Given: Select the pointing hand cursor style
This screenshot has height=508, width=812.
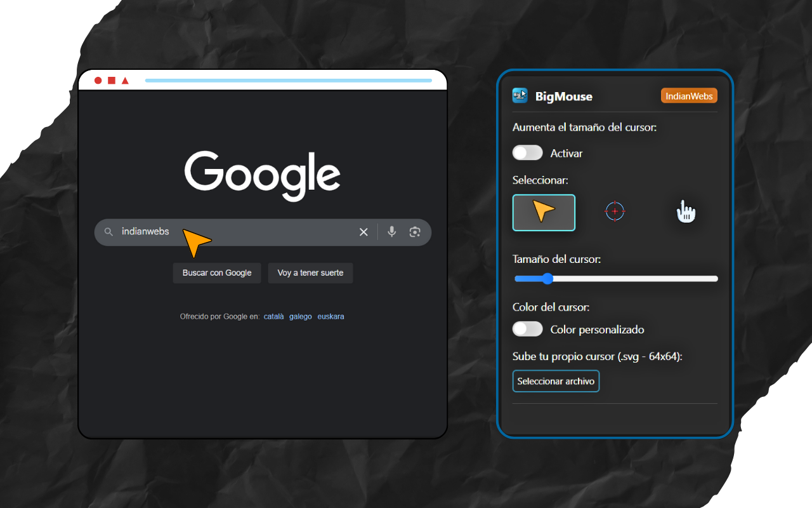Looking at the screenshot, I should 686,211.
